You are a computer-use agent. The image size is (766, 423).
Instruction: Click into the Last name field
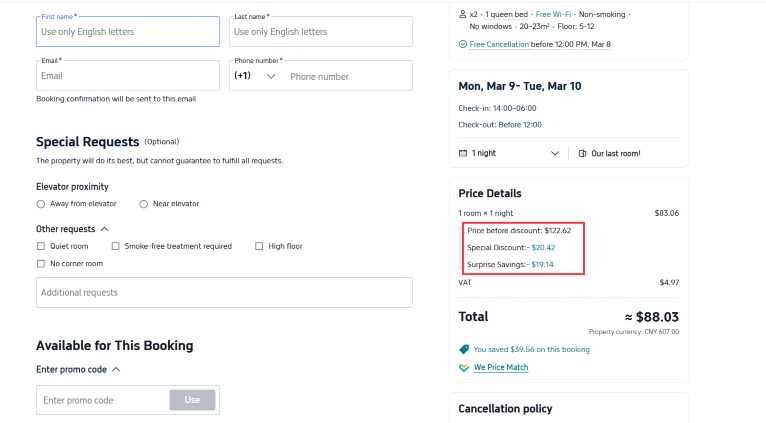(x=321, y=32)
